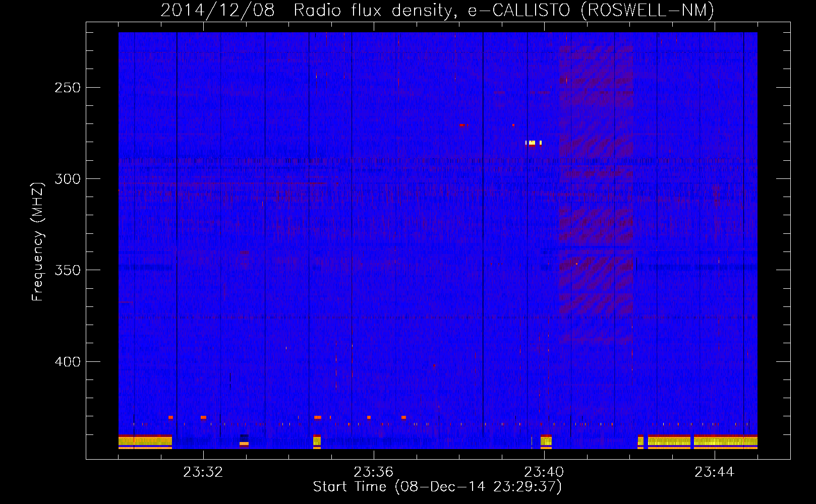Click the 250 frequency tick label
Screen dimensions: 816x504
coord(68,88)
